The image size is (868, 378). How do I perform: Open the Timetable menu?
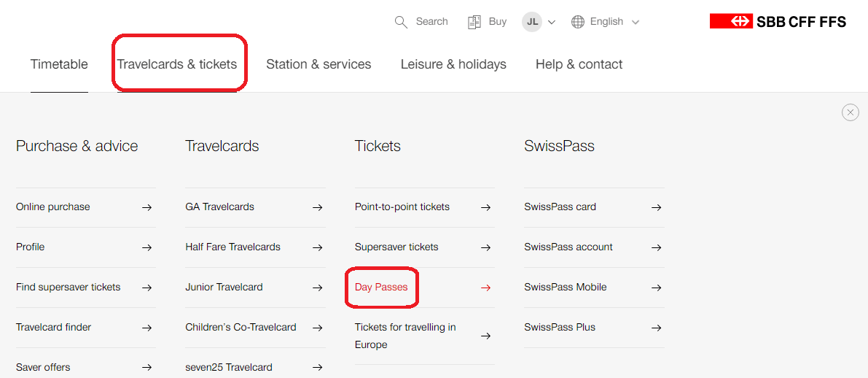59,64
